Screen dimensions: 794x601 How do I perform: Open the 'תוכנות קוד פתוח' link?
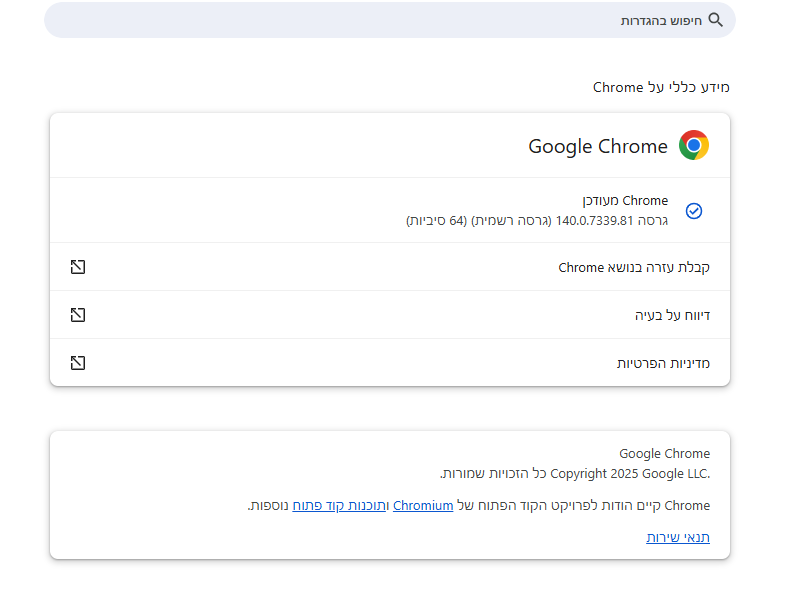tap(339, 506)
